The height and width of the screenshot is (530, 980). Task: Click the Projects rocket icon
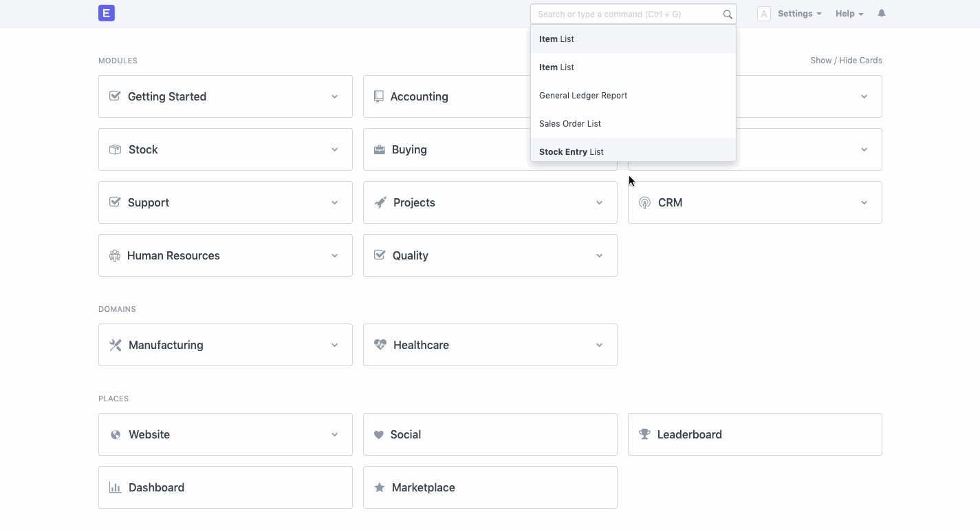click(380, 202)
